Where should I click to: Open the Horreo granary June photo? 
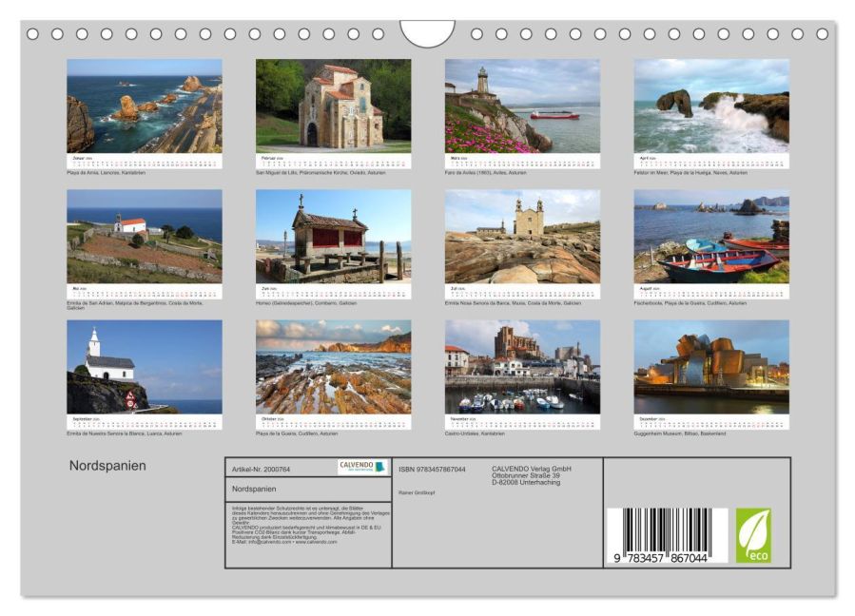333,236
